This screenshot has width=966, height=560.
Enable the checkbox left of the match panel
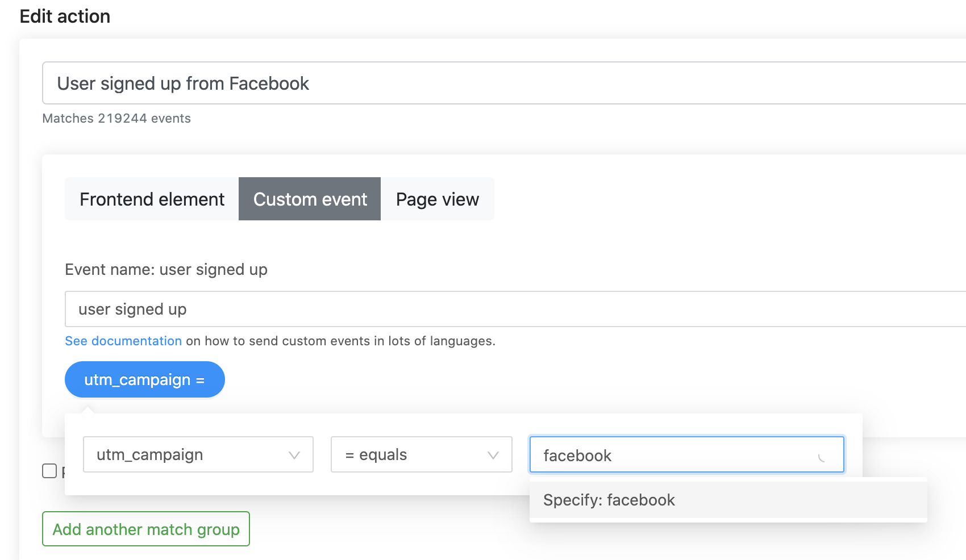pos(48,470)
